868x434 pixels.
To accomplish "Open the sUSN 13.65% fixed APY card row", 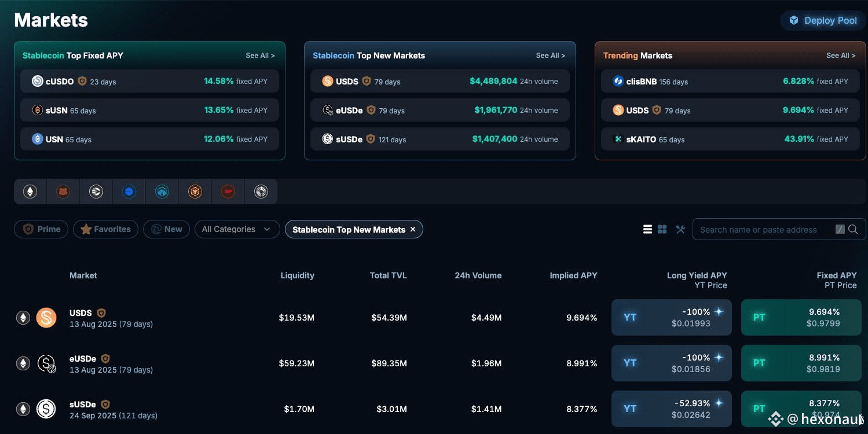I will pyautogui.click(x=149, y=110).
